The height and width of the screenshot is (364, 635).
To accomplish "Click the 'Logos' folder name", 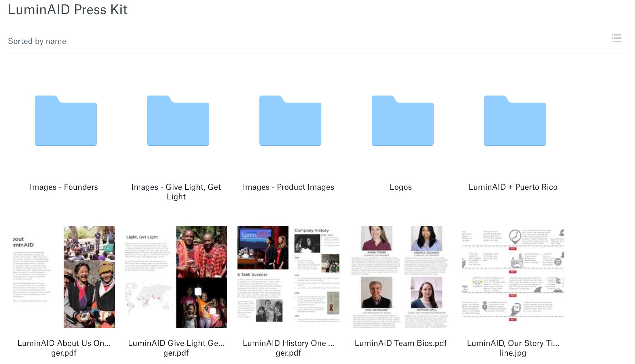I will click(x=401, y=187).
